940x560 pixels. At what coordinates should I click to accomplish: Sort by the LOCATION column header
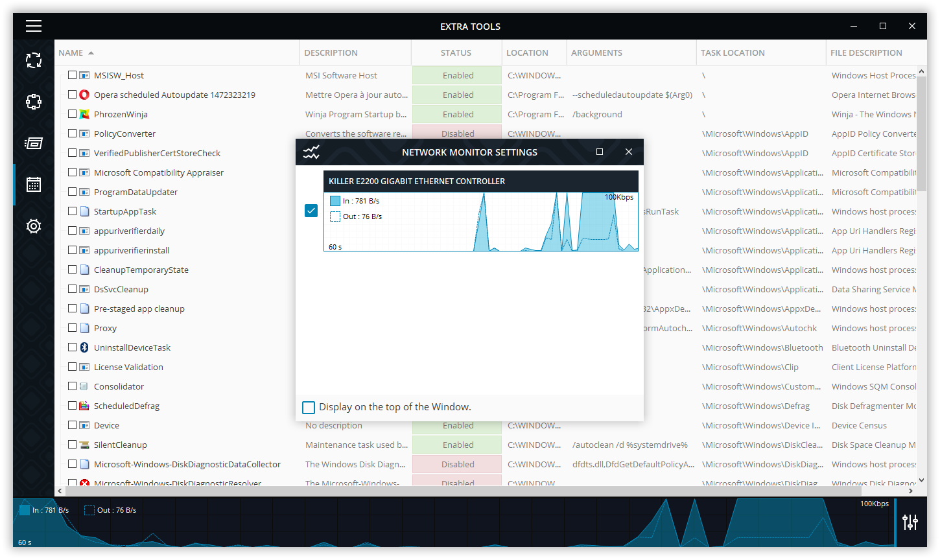point(527,52)
